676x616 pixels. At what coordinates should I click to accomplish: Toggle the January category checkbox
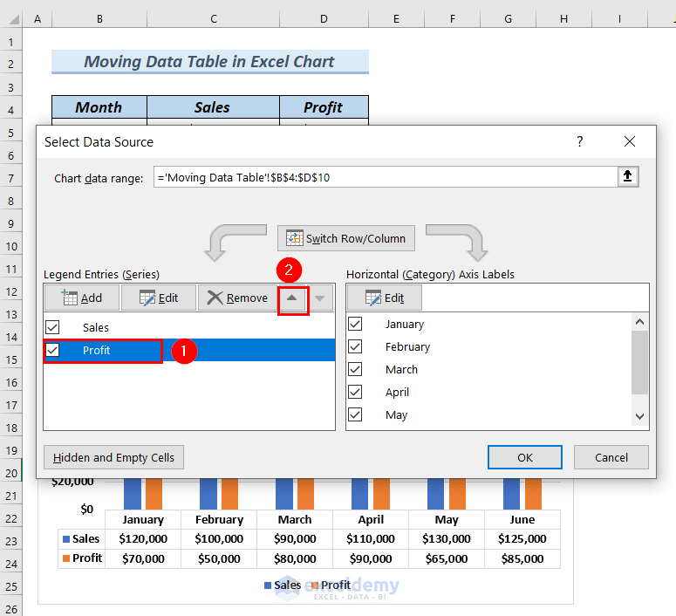[355, 324]
